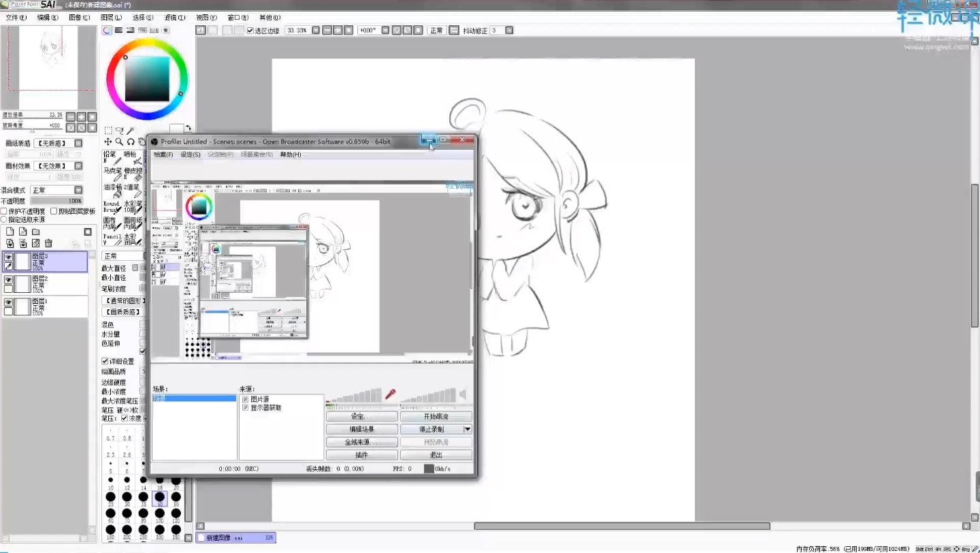Click the foreground color swatch
This screenshot has width=980, height=553.
click(176, 129)
